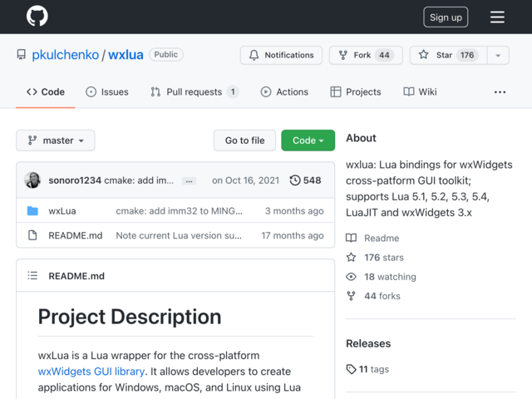View the 44 fork count badge
The height and width of the screenshot is (399, 532).
(384, 55)
